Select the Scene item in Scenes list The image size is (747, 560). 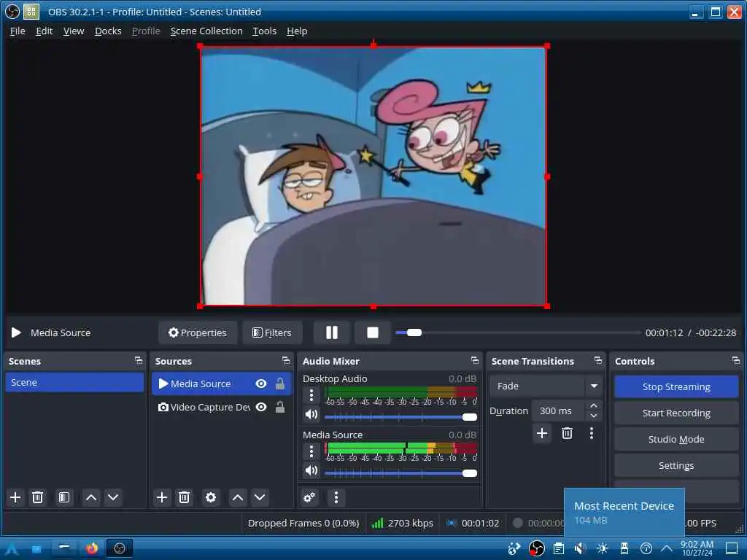click(75, 382)
